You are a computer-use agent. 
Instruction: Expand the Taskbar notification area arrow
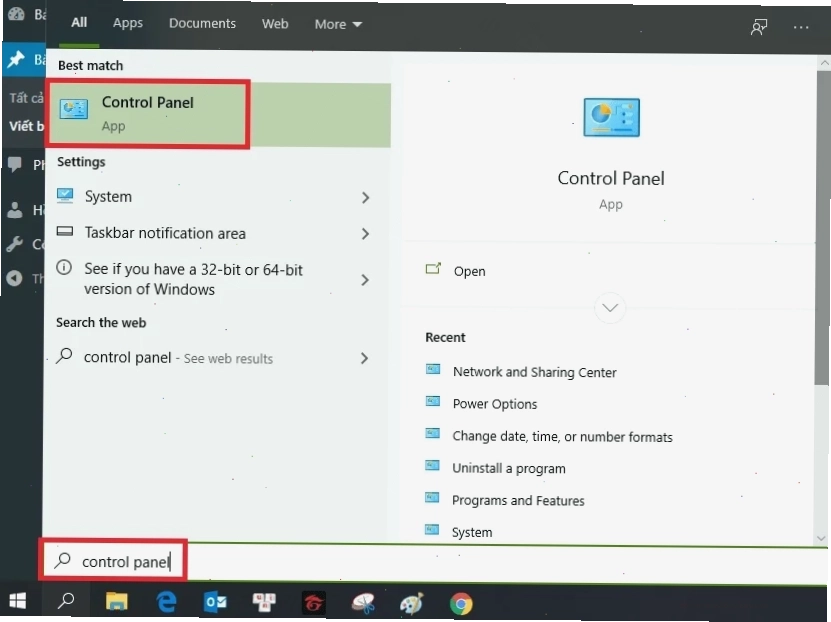(x=365, y=234)
